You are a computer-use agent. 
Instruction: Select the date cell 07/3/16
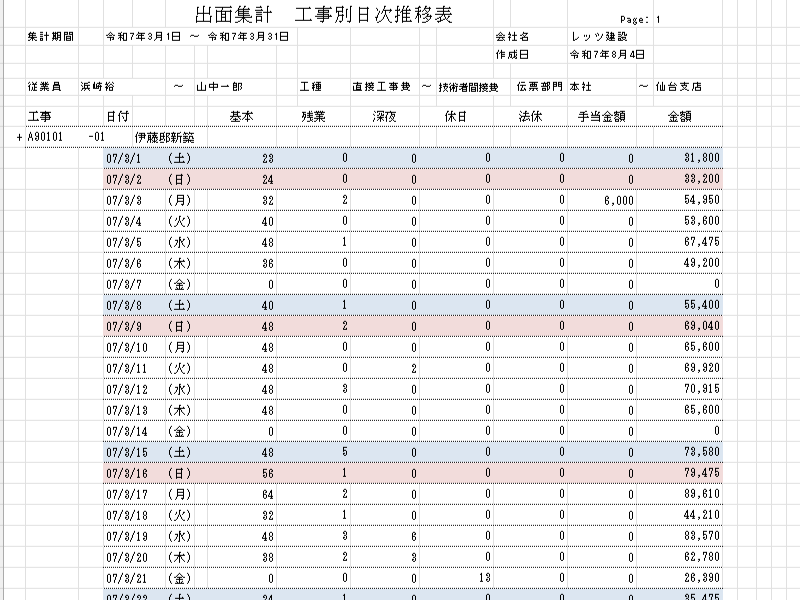127,473
